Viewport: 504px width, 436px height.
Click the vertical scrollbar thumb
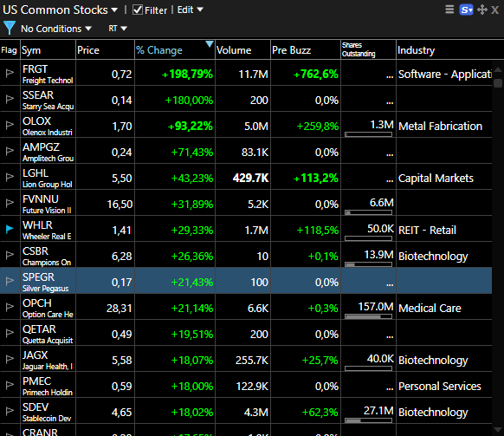(498, 83)
